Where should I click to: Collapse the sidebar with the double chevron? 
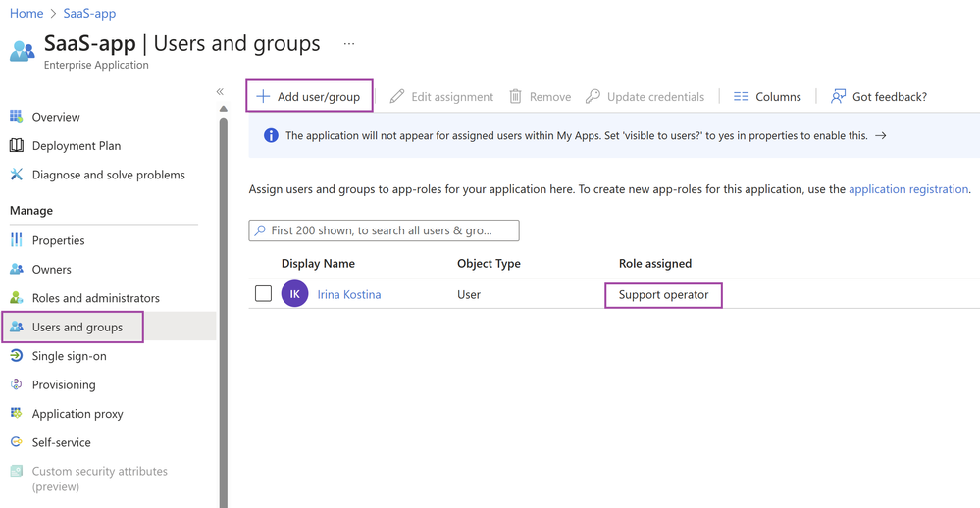pos(220,92)
